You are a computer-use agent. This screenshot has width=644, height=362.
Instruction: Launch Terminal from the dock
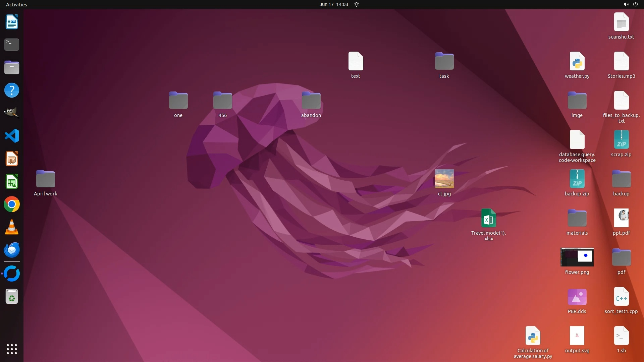(x=12, y=45)
